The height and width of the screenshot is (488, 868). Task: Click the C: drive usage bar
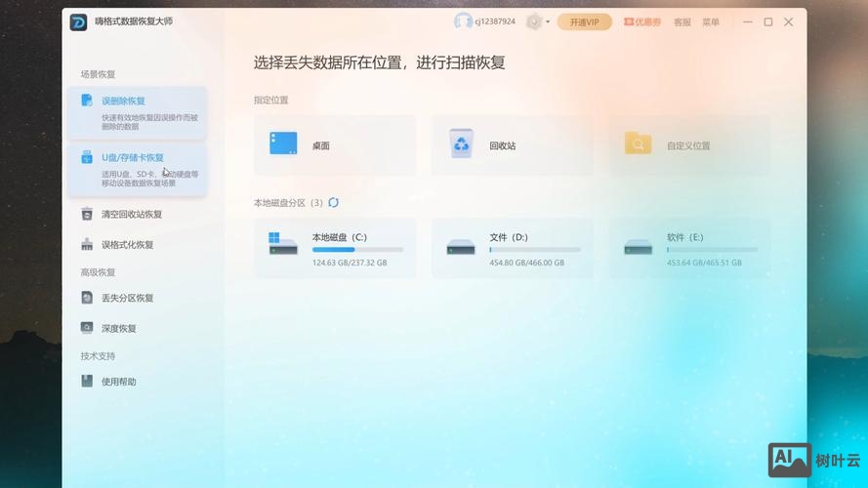(x=357, y=250)
